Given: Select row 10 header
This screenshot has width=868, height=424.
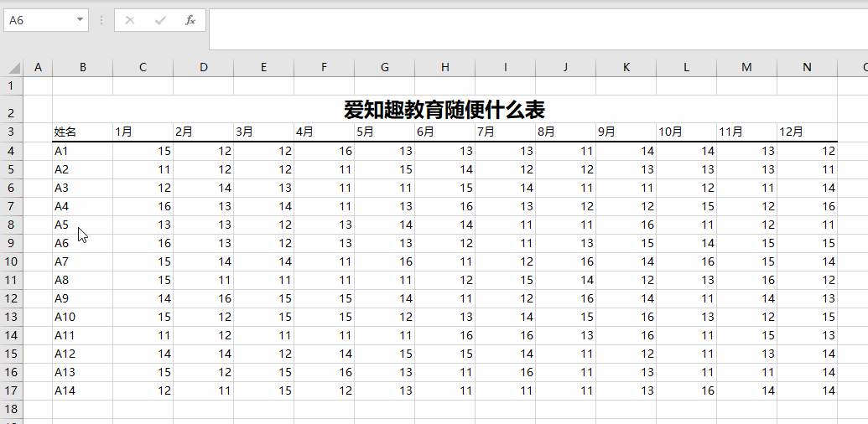Looking at the screenshot, I should coord(11,261).
